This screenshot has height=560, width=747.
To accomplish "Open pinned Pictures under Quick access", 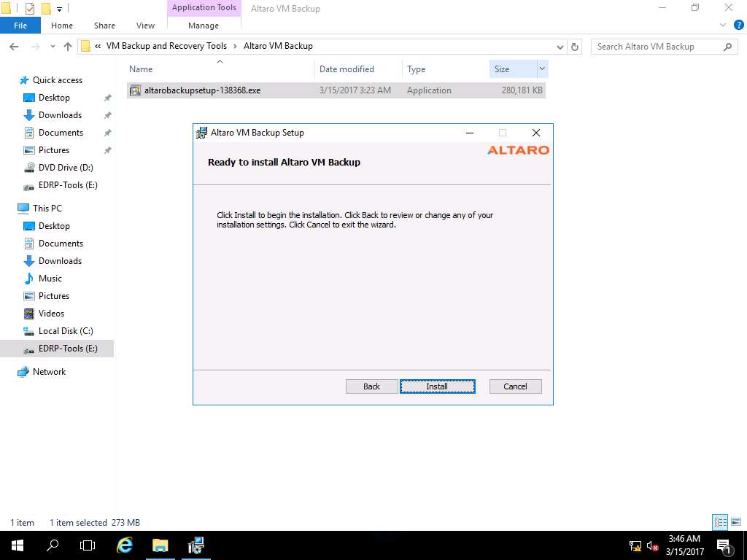I will [54, 150].
